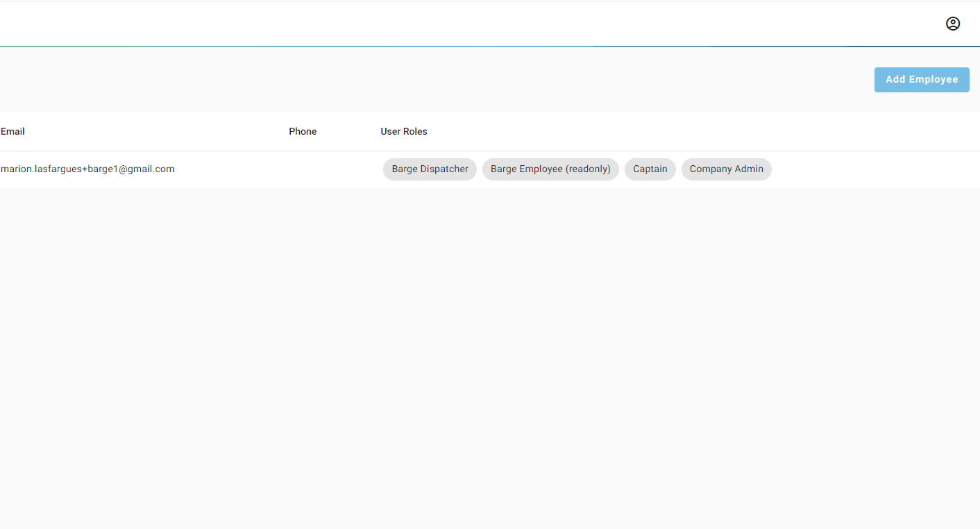Open the user account profile icon
Viewport: 980px width, 529px height.
click(x=953, y=24)
